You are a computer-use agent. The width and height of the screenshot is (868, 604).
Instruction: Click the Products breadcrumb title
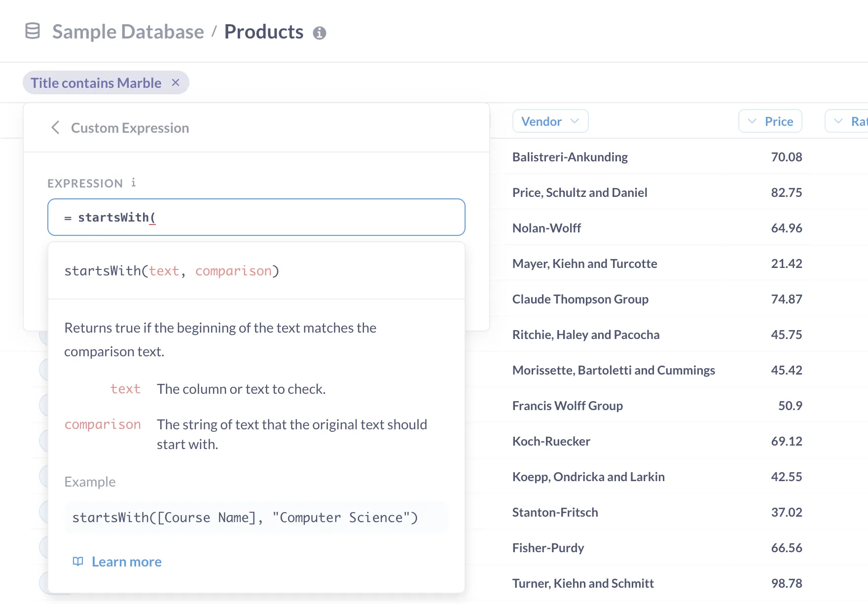pyautogui.click(x=264, y=32)
